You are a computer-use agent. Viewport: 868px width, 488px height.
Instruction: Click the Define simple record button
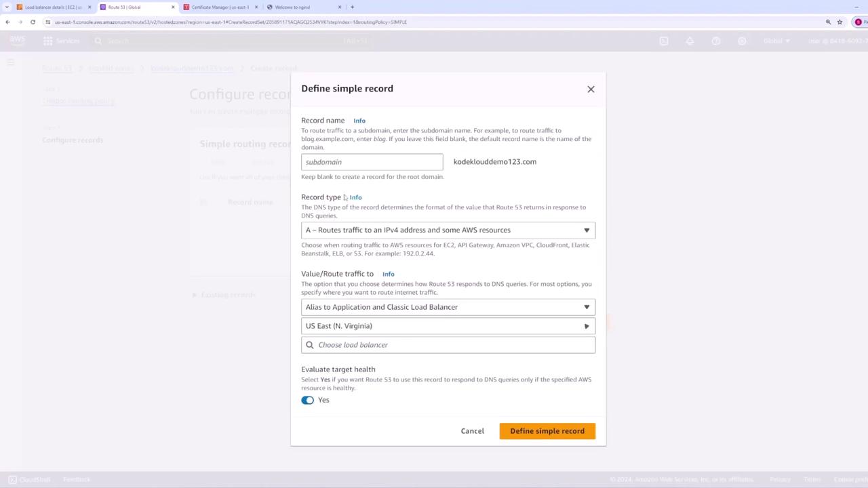click(547, 431)
